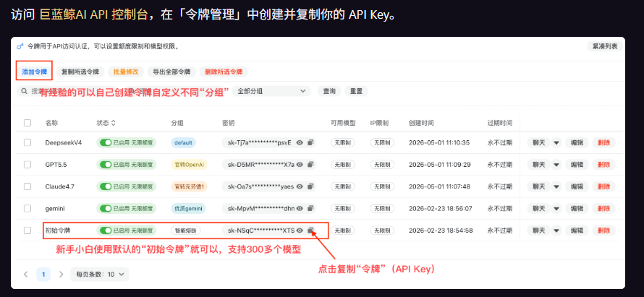The height and width of the screenshot is (297, 644).
Task: Click 编辑 for 初始令牌 row
Action: click(x=577, y=230)
